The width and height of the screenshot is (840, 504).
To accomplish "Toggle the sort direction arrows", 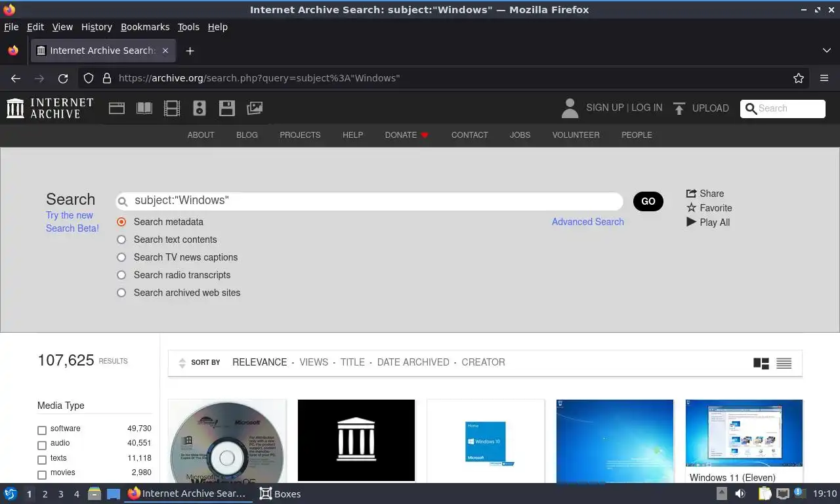I will [182, 363].
